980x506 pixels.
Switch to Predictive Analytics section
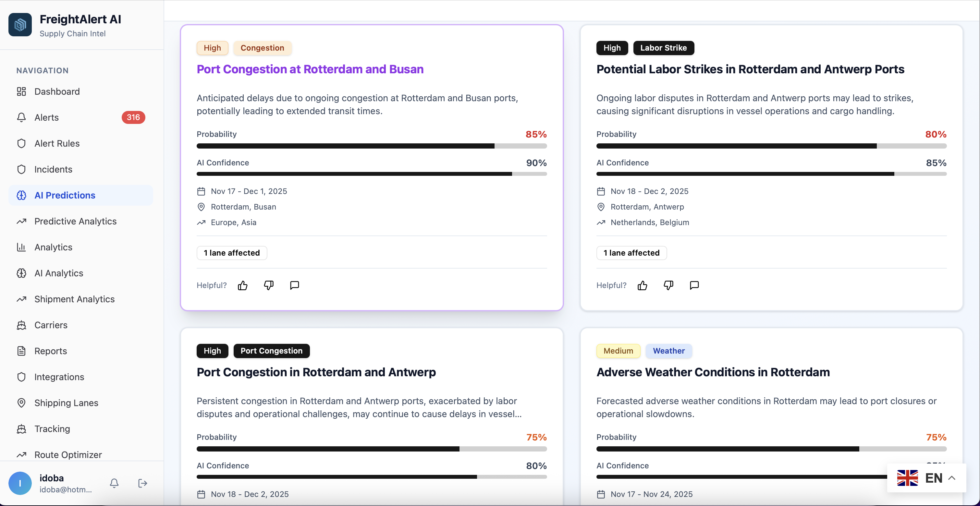click(75, 221)
